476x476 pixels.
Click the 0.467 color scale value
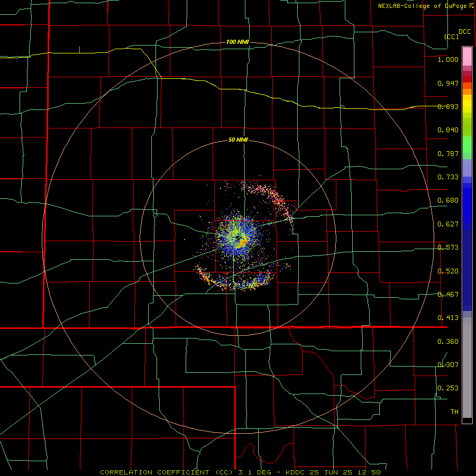(448, 295)
